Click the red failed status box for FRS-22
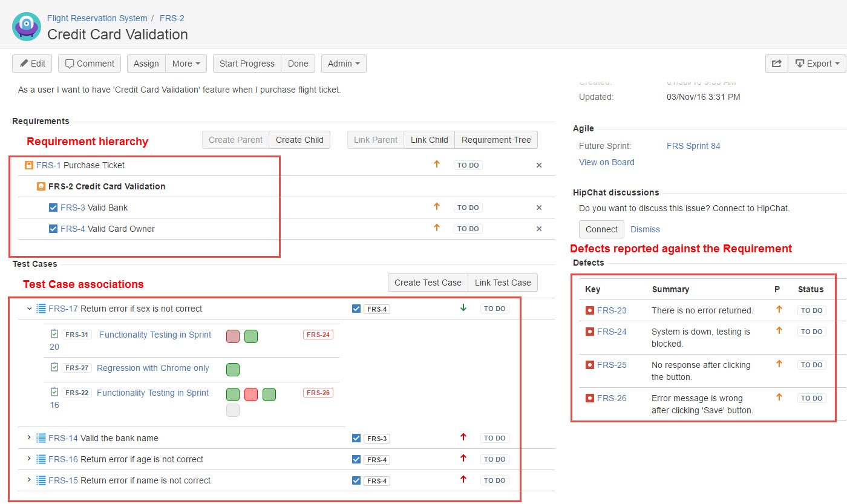Image resolution: width=847 pixels, height=504 pixels. [251, 394]
